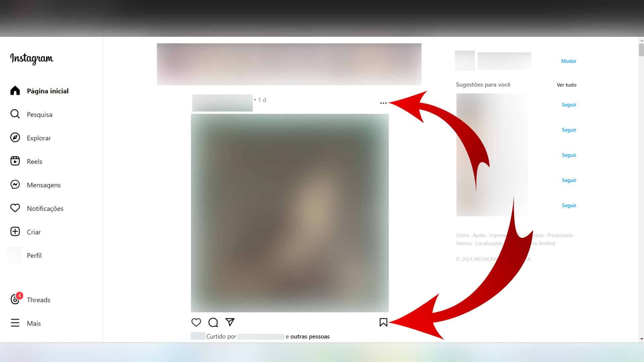
Task: Click the Mais (More) menu item
Action: point(34,323)
